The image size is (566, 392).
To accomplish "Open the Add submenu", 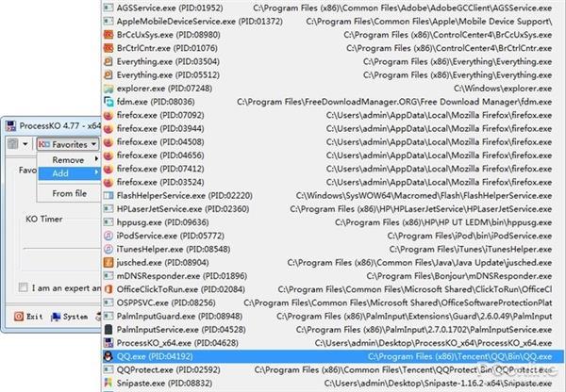I will pyautogui.click(x=69, y=173).
